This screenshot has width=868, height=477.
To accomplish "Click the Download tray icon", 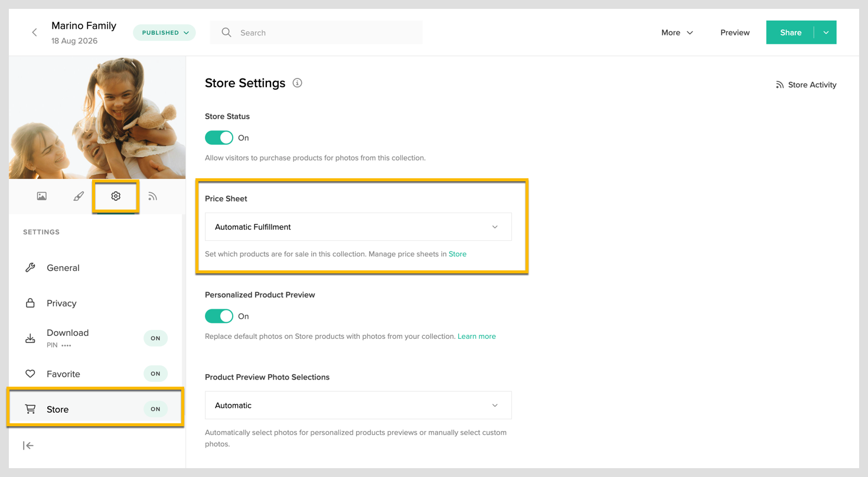I will pos(30,338).
